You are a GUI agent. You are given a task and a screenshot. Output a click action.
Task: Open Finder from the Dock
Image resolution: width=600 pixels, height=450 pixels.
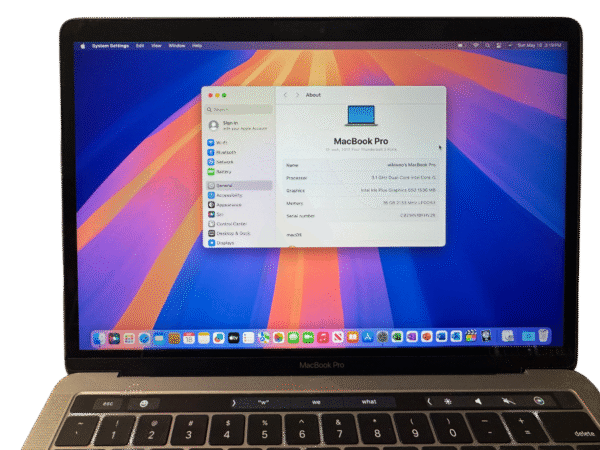[x=99, y=338]
